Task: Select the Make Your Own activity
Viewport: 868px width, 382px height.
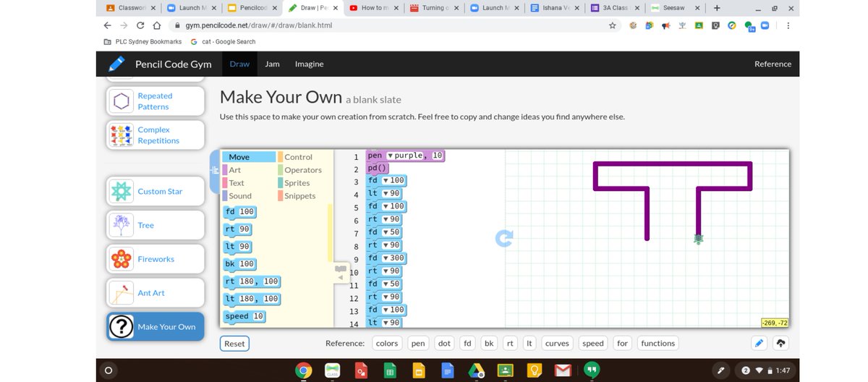Action: [x=156, y=326]
